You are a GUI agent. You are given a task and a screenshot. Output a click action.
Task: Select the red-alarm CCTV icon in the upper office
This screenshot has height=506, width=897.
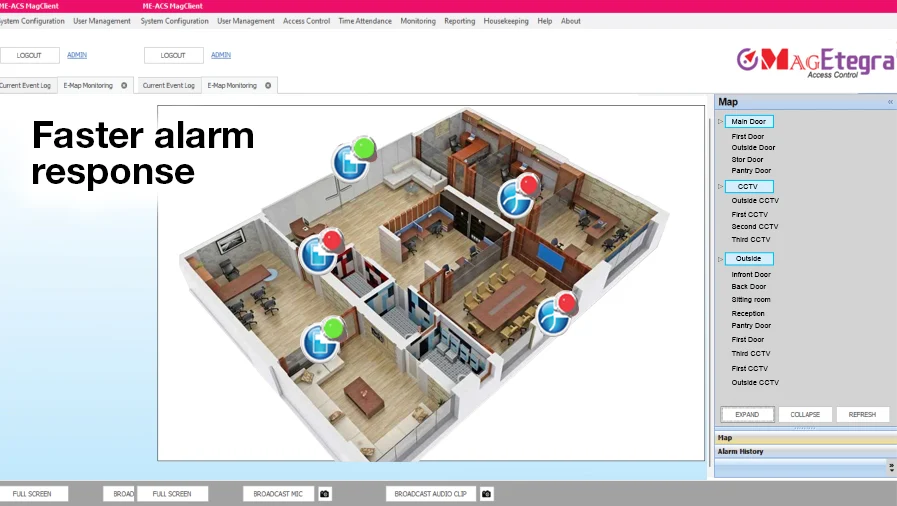[517, 197]
